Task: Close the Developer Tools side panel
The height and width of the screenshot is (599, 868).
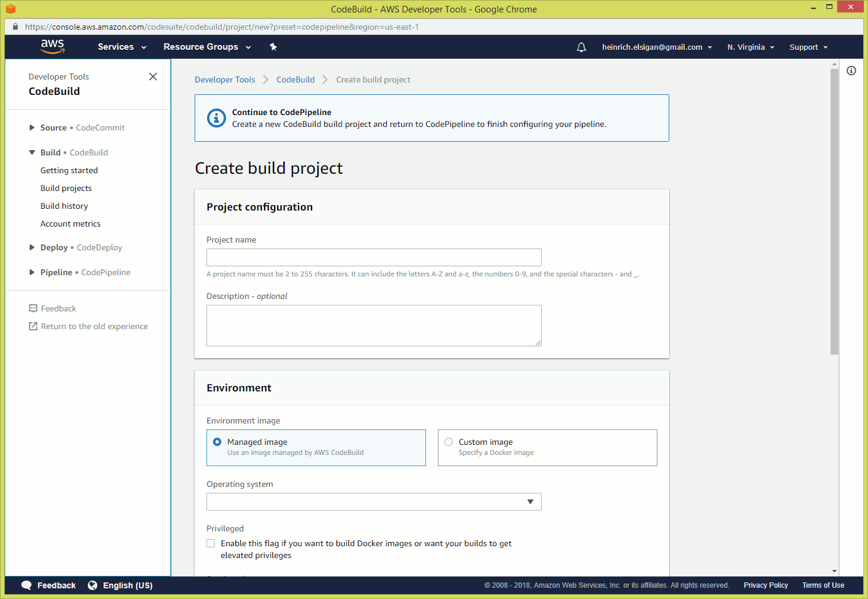Action: coord(153,77)
